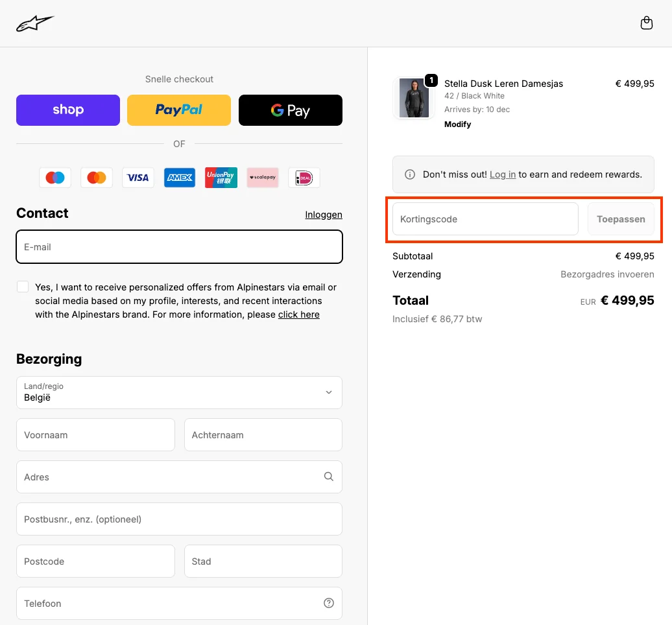Focus the Kortingscode input field
Viewport: 672px width, 625px height.
click(x=485, y=219)
